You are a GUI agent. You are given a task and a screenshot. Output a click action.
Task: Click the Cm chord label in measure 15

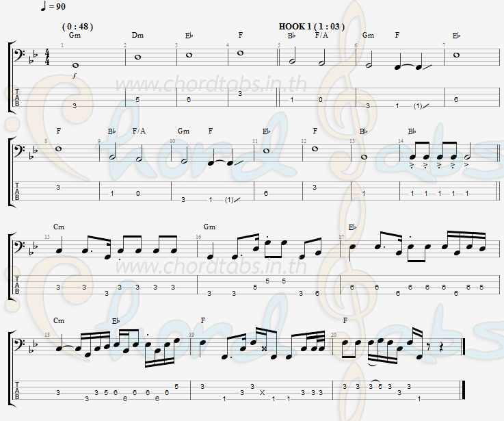(x=59, y=227)
